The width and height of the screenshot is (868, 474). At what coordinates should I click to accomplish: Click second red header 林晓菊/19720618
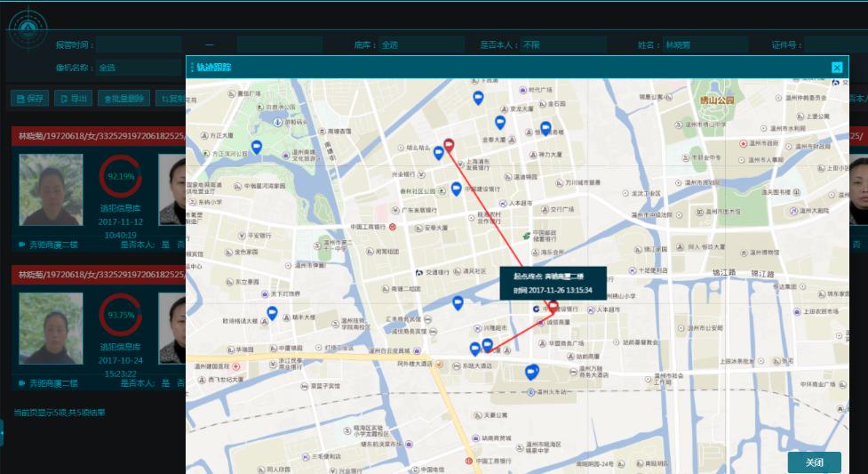99,275
